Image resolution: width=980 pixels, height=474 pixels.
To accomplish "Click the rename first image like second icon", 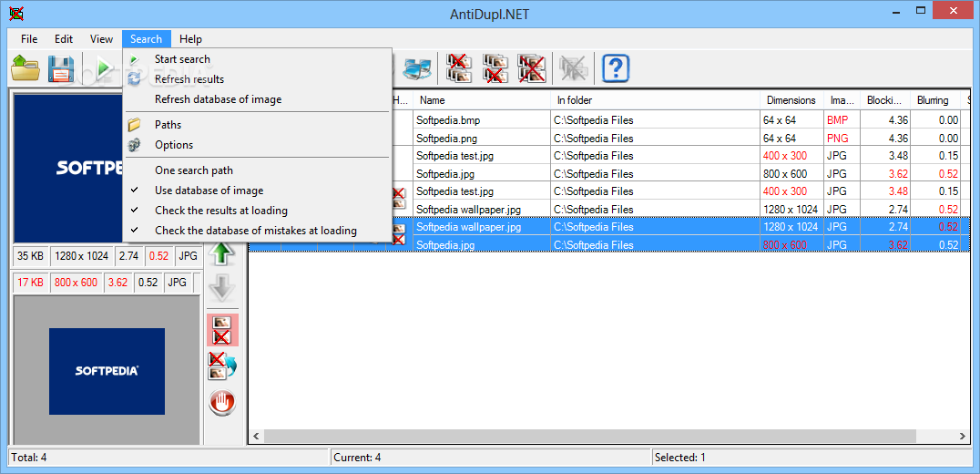I will click(x=222, y=366).
